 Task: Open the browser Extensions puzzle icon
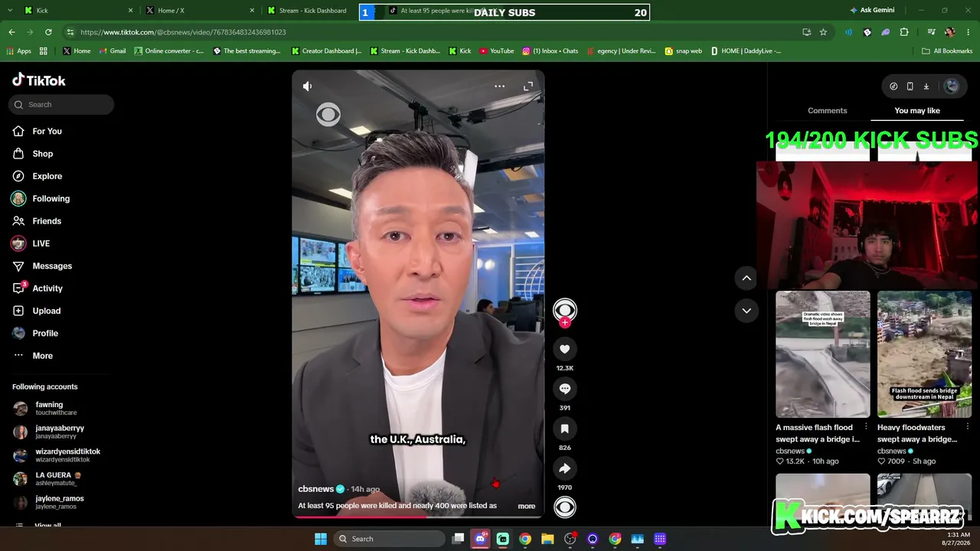[x=904, y=32]
